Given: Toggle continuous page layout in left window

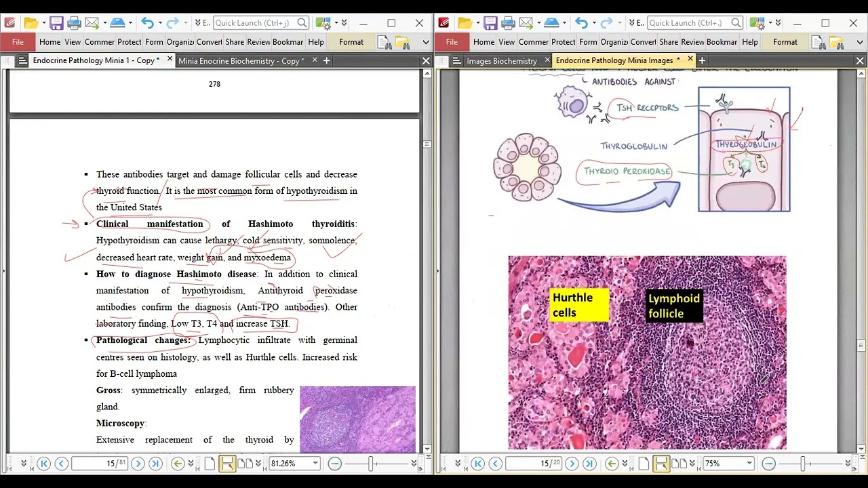Looking at the screenshot, I should tap(227, 464).
